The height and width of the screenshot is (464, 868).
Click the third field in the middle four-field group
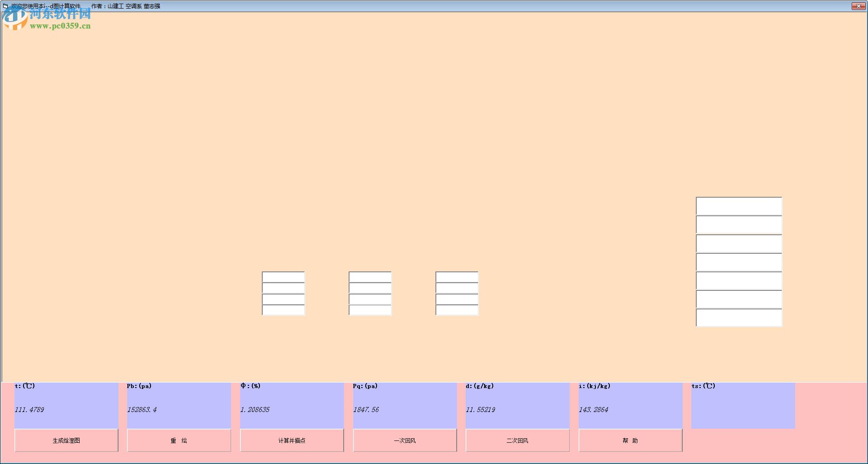[x=370, y=299]
